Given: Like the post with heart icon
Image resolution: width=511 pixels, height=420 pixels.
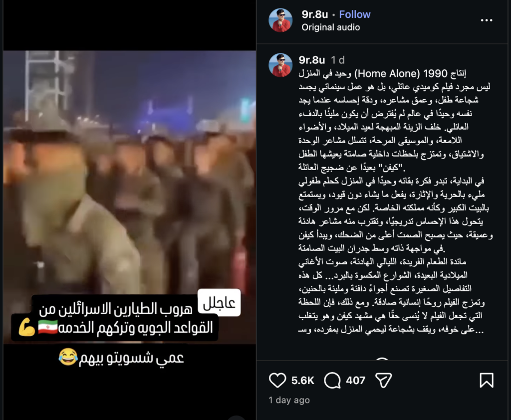Looking at the screenshot, I should pos(277,380).
